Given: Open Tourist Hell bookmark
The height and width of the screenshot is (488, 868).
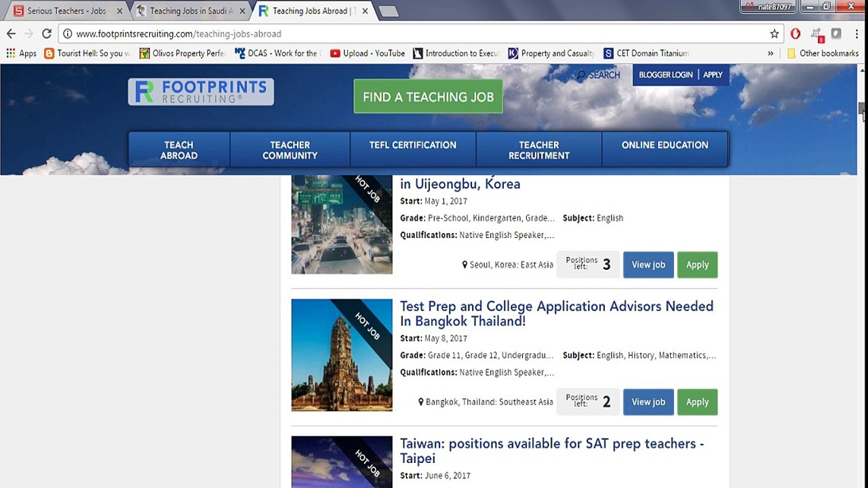Looking at the screenshot, I should pyautogui.click(x=87, y=54).
